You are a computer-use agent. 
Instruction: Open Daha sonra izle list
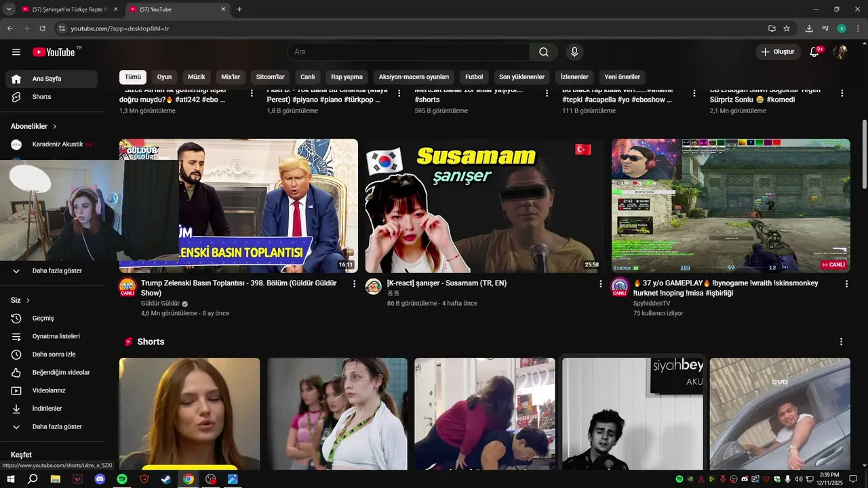[52, 354]
